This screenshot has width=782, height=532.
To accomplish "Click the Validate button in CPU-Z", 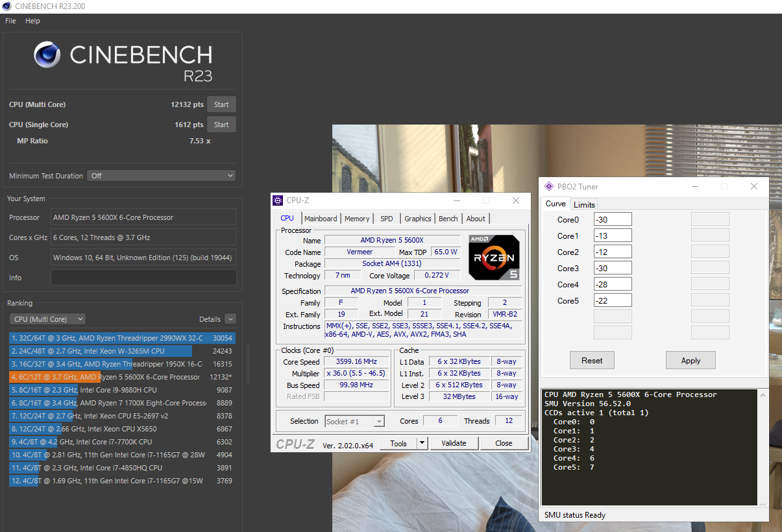I will pos(454,443).
